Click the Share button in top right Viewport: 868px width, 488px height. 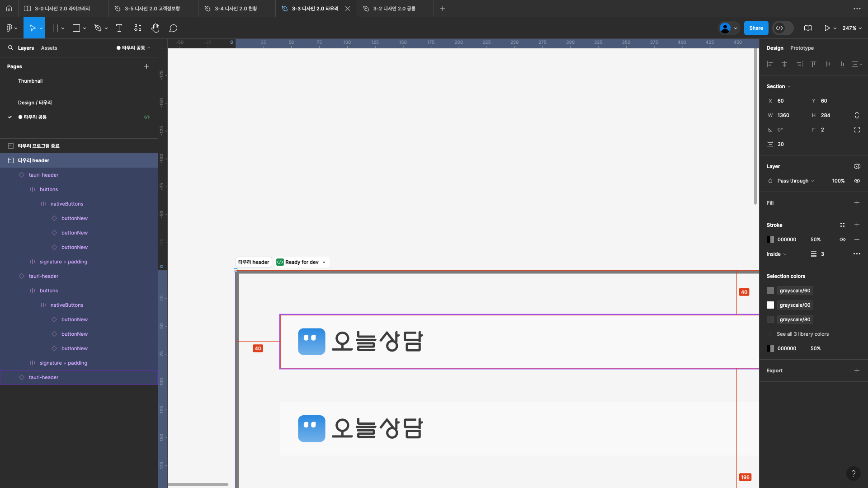(756, 28)
